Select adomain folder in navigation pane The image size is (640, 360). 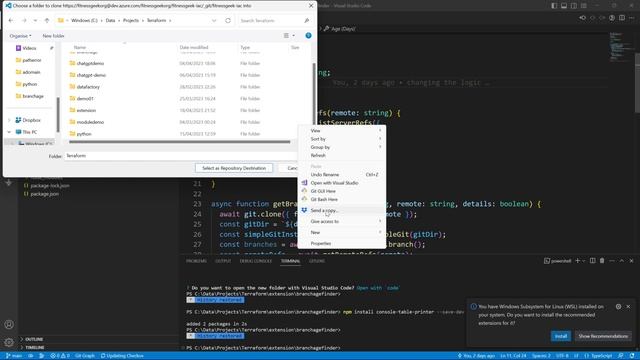click(31, 72)
